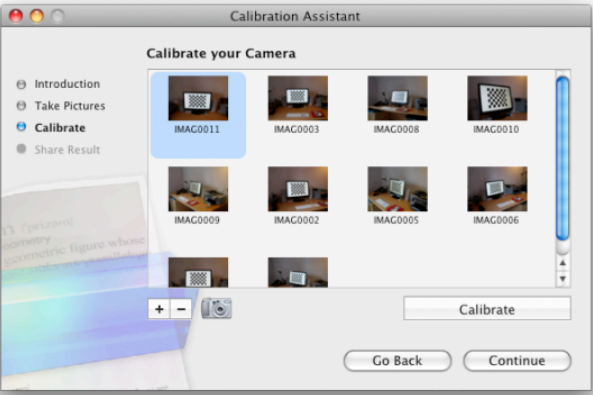593x395 pixels.
Task: Click the IMAG0010 file name label
Action: (496, 129)
